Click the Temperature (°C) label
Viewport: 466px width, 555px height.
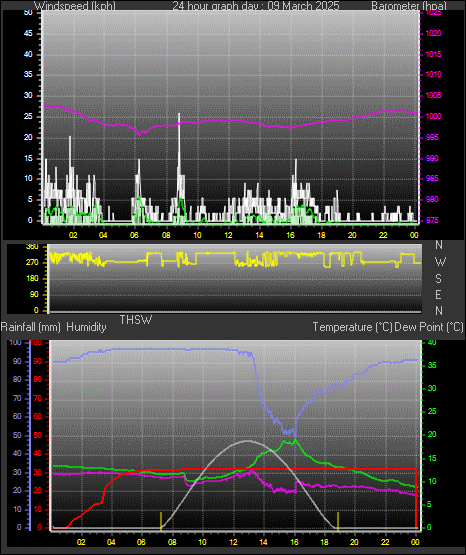point(352,327)
